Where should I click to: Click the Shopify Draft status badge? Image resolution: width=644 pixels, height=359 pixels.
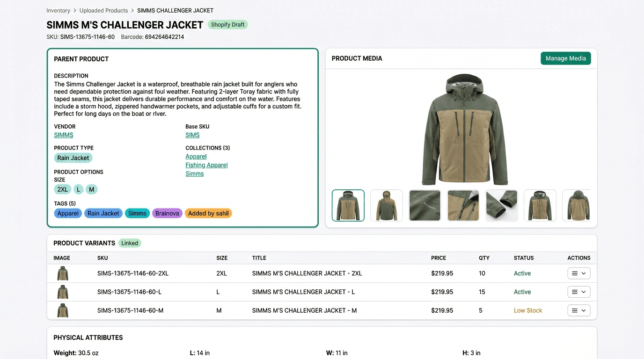[228, 24]
